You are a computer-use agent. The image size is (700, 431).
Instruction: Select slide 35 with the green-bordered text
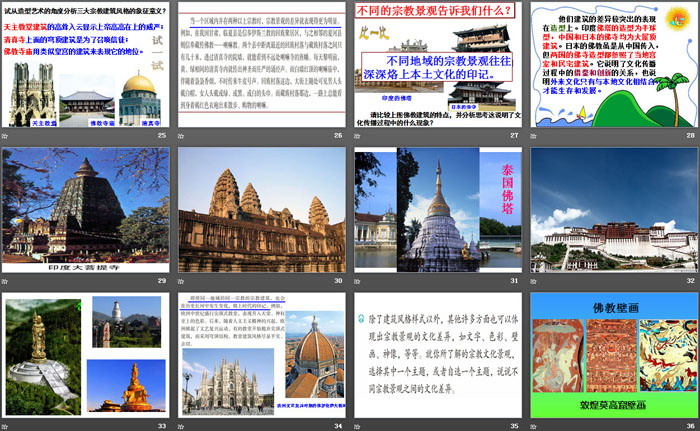tap(438, 355)
